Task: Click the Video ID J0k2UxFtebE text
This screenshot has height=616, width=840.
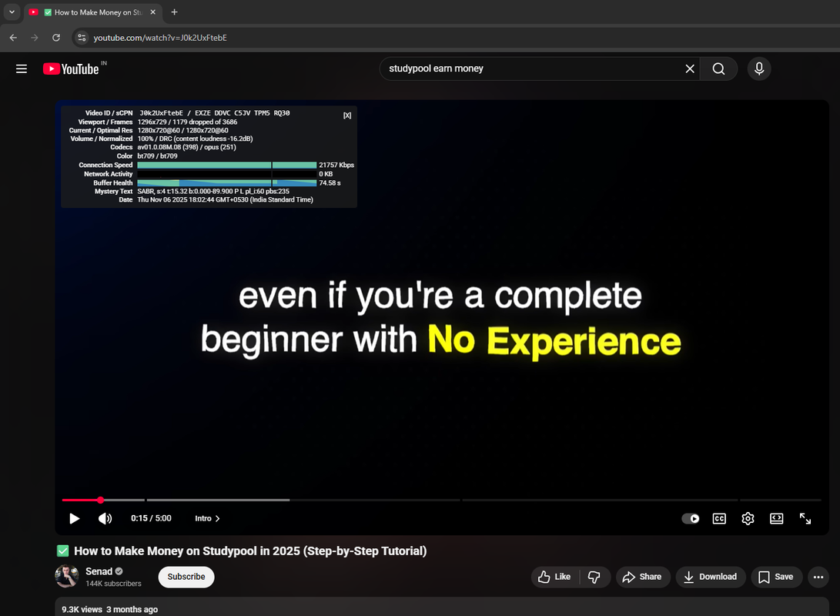Action: point(161,113)
